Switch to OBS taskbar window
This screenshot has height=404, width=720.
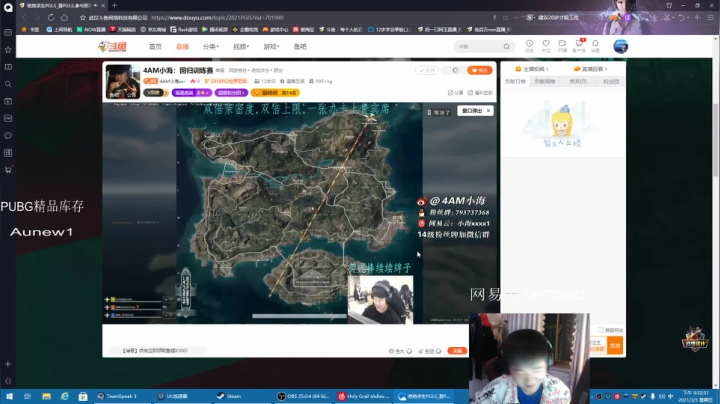(x=303, y=396)
